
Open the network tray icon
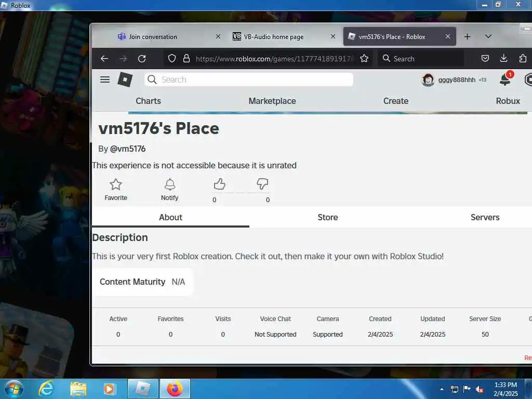[x=454, y=389]
